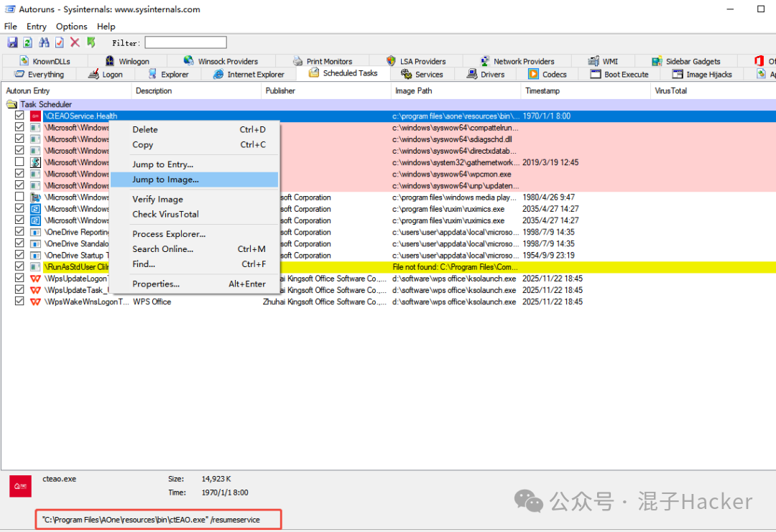The height and width of the screenshot is (532, 776).
Task: Click the red X Delete toolbar icon
Action: coord(75,43)
